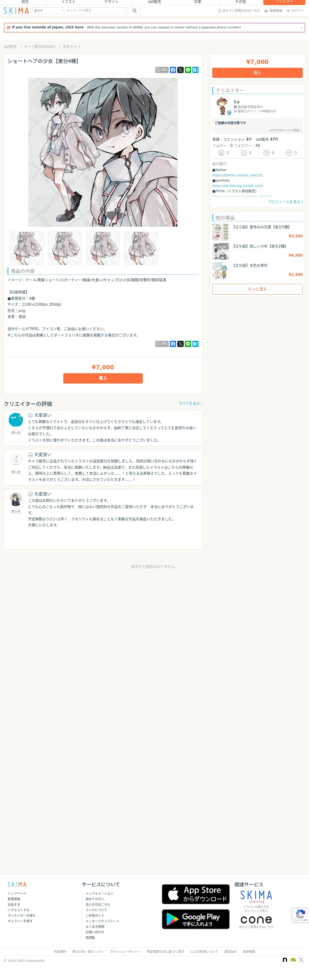Screen dimensions: 309x980
Task: Click the creator name ka
Action: pos(237,102)
